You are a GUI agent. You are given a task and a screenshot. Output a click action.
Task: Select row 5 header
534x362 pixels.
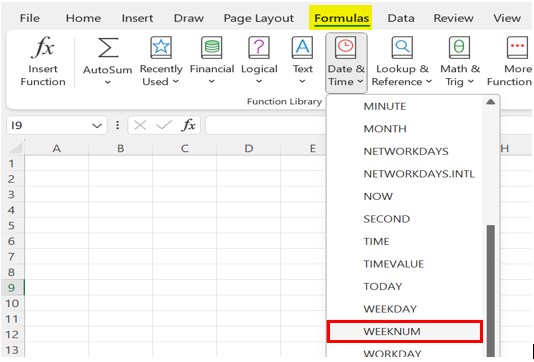12,225
